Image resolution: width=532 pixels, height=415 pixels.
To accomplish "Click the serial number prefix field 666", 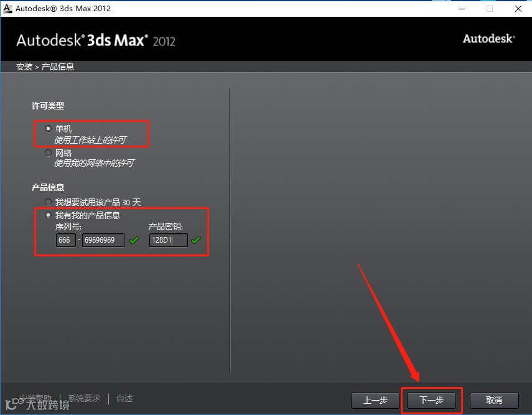I will pyautogui.click(x=65, y=240).
